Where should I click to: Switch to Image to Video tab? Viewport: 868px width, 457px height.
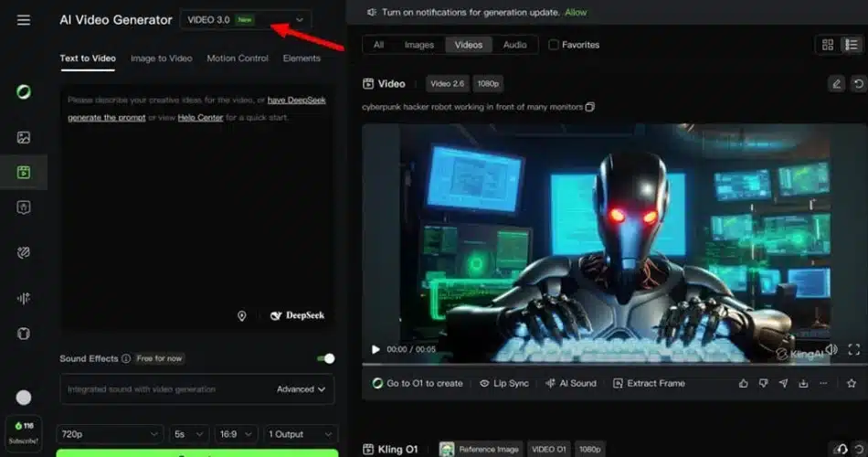(161, 58)
